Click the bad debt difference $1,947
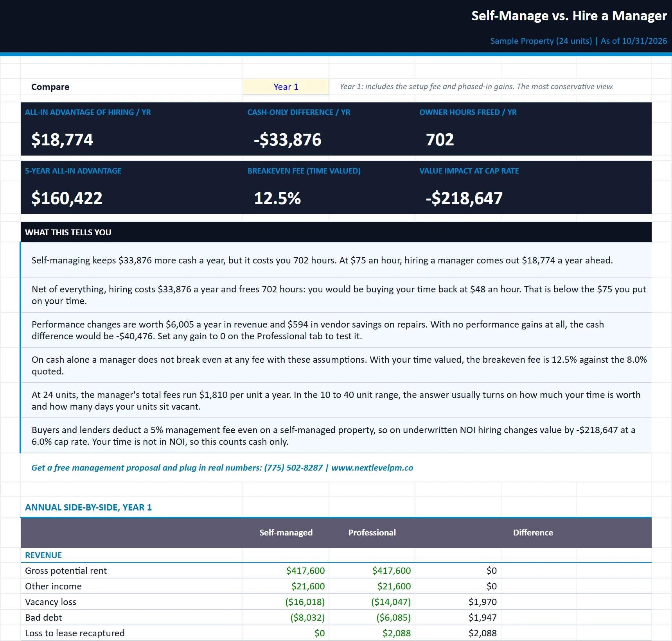Image resolution: width=672 pixels, height=641 pixels. tap(483, 618)
